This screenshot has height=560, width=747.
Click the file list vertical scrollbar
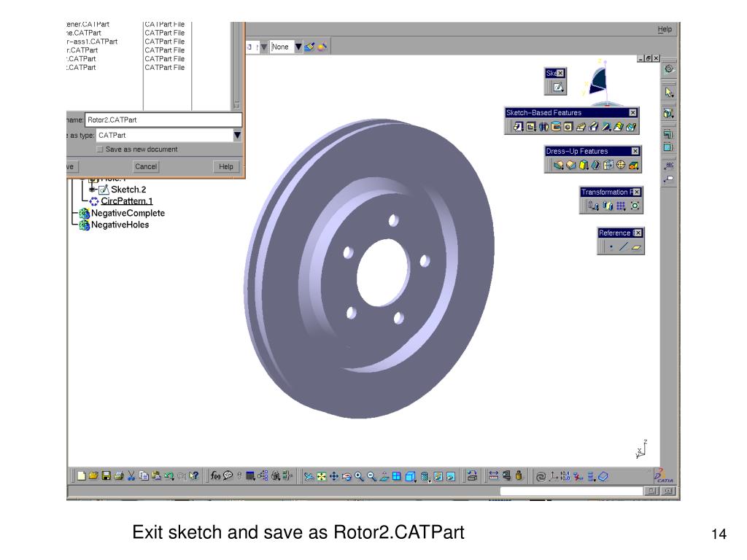point(237,66)
